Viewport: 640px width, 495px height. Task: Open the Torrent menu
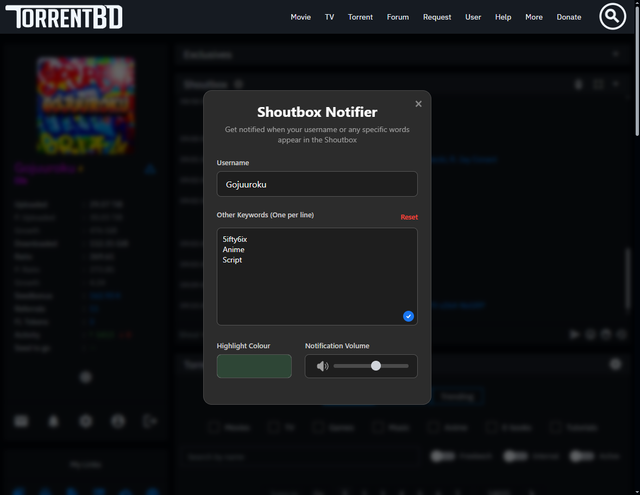click(360, 17)
